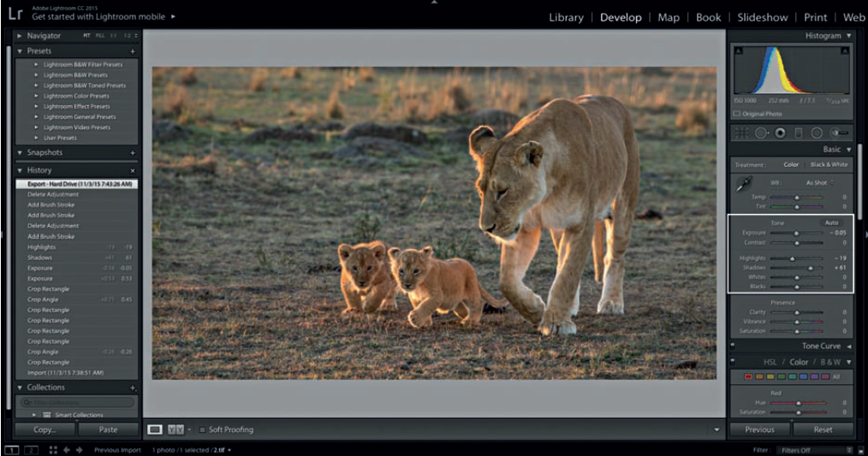
Task: Enable the Original Photo checkbox
Action: click(737, 114)
